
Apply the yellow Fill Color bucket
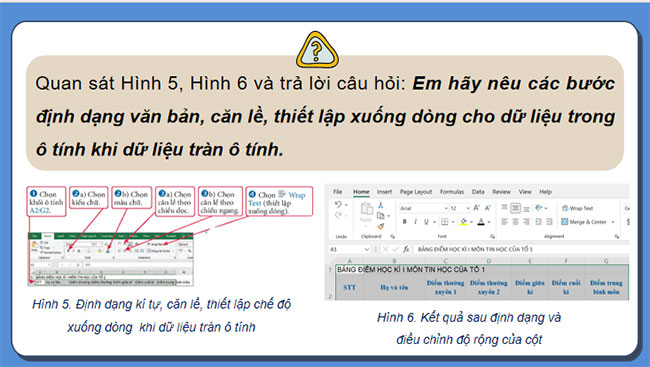point(464,222)
